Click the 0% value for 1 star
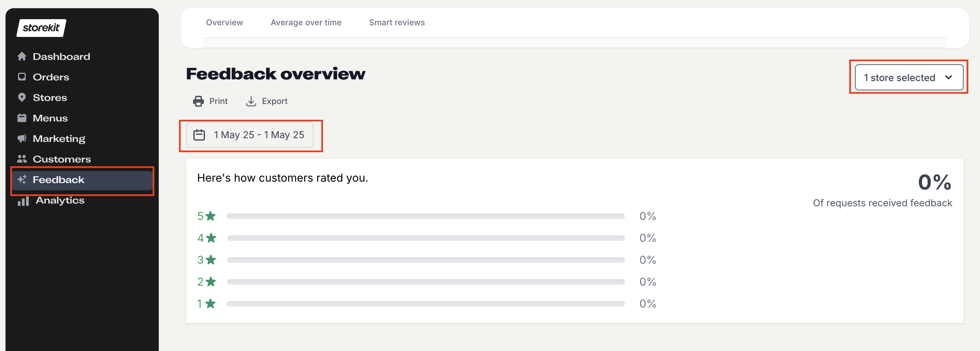The width and height of the screenshot is (980, 351). pyautogui.click(x=647, y=303)
